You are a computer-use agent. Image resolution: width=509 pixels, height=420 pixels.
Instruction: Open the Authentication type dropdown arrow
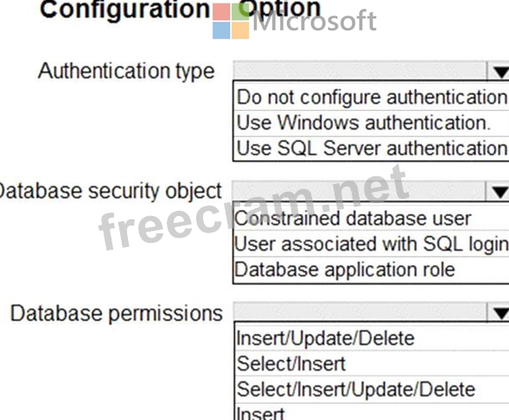click(499, 71)
